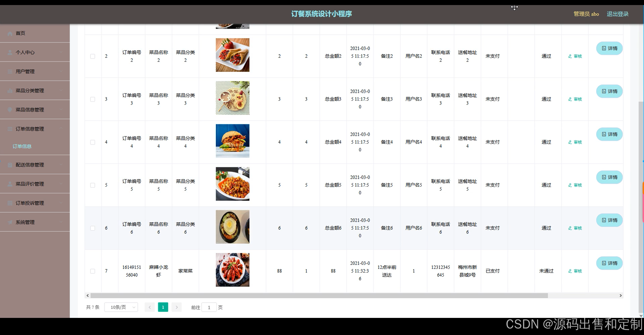Viewport: 644px width, 335px height.
Task: Click the chart icon beside 菜品分类管理
Action: tap(10, 91)
